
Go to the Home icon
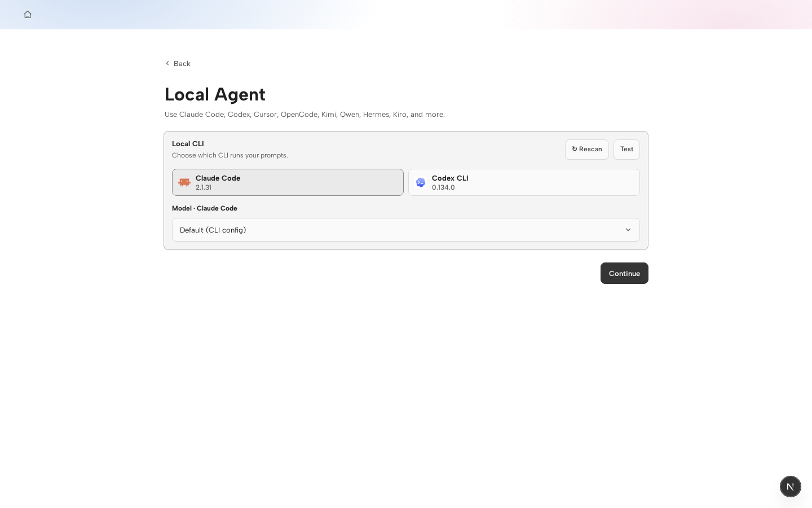[x=28, y=15]
